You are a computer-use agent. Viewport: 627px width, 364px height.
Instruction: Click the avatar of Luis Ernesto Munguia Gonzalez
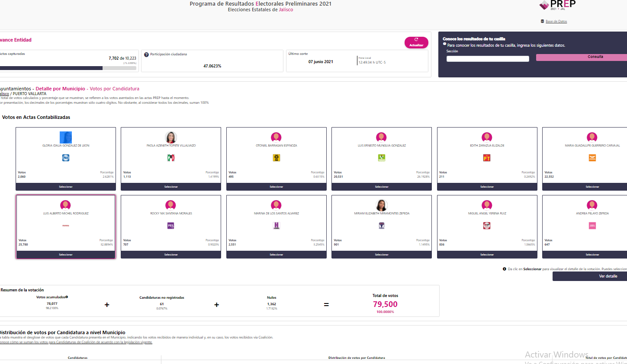[381, 137]
